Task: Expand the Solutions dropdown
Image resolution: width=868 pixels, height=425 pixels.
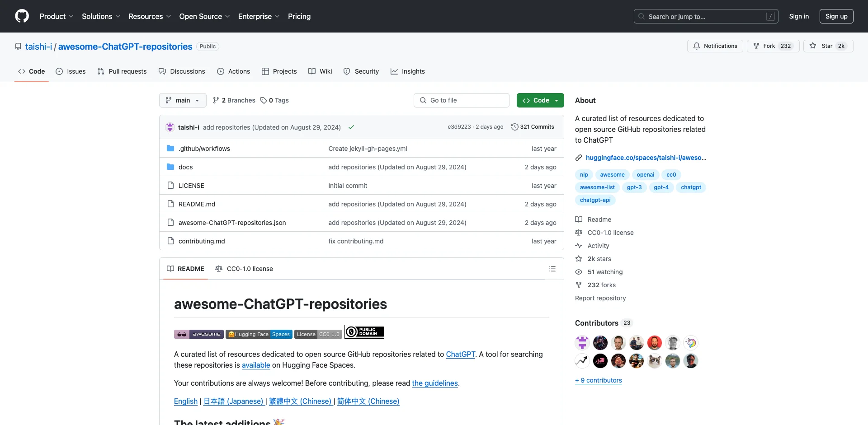Action: [101, 16]
